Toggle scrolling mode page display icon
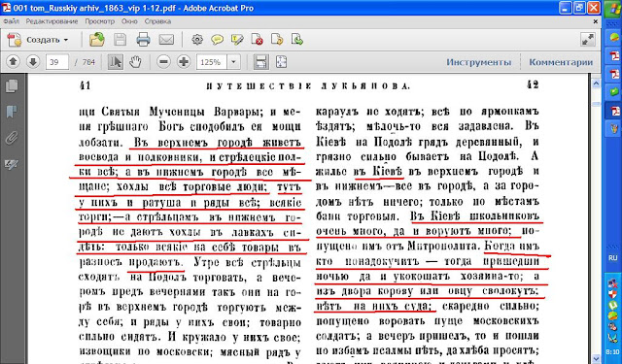Image resolution: width=622 pixels, height=364 pixels. 260,62
